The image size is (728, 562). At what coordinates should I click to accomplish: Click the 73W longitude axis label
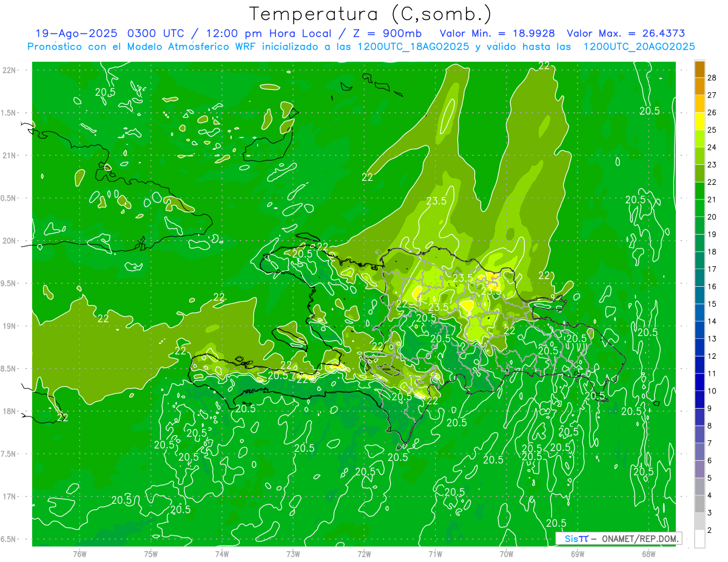pos(293,554)
